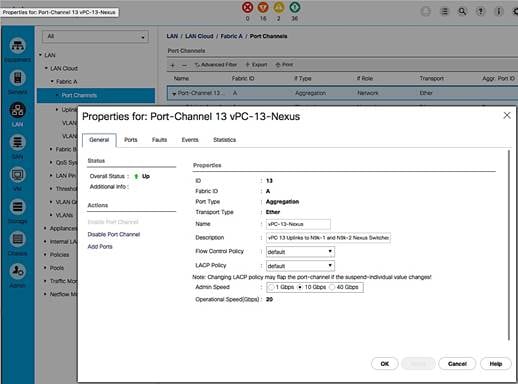Open the Equipment section in the sidebar
The image size is (518, 384).
[x=18, y=46]
